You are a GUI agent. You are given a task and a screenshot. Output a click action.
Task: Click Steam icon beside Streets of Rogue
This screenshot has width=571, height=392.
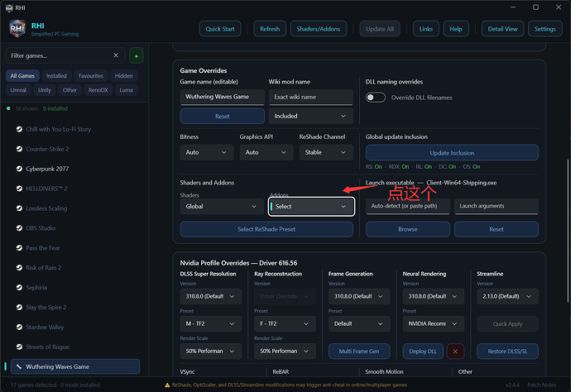click(19, 347)
